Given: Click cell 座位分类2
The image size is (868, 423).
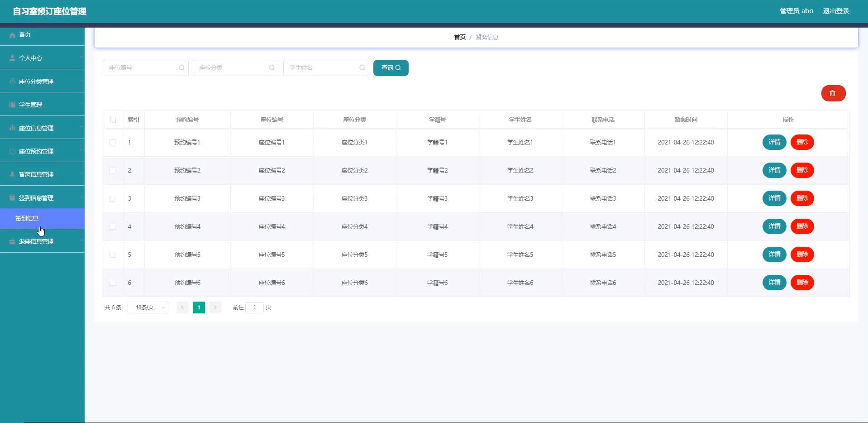Looking at the screenshot, I should tap(354, 171).
